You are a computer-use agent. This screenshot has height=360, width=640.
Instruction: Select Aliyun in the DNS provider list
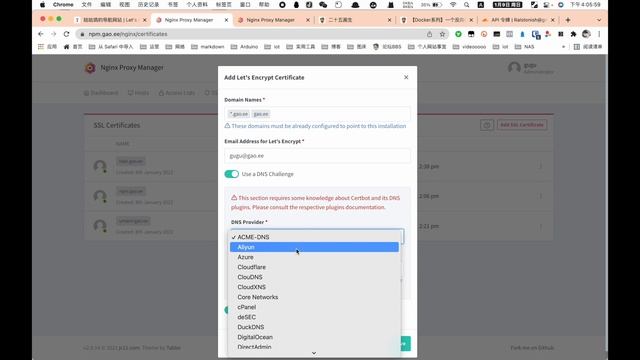(314, 247)
